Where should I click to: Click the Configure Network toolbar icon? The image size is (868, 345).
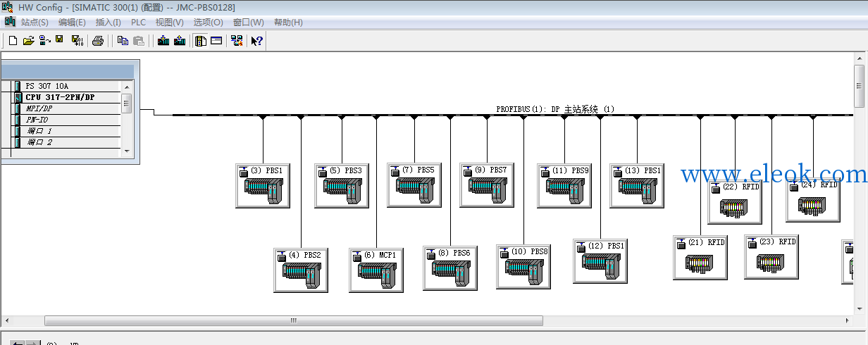tap(237, 41)
